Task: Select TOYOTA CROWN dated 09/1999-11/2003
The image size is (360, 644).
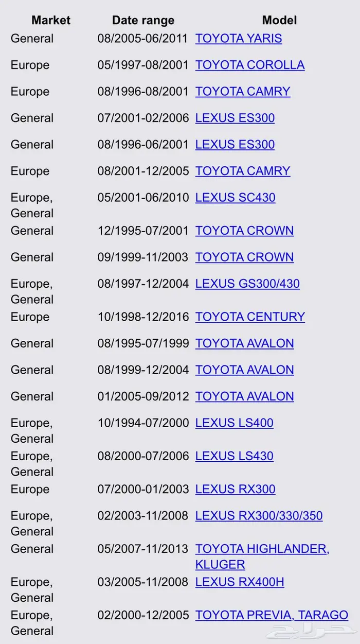Action: click(x=245, y=257)
